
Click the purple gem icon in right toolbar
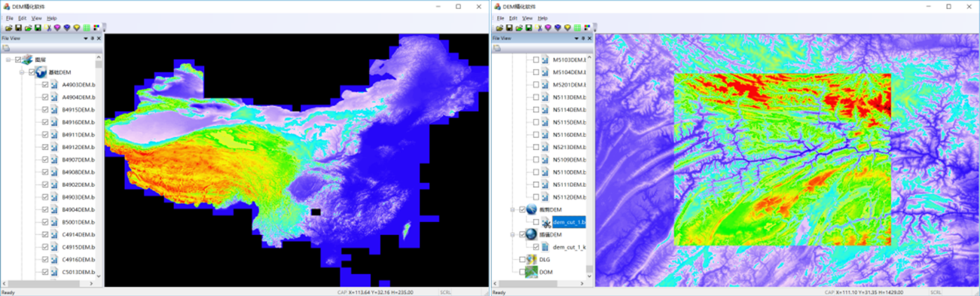point(548,28)
